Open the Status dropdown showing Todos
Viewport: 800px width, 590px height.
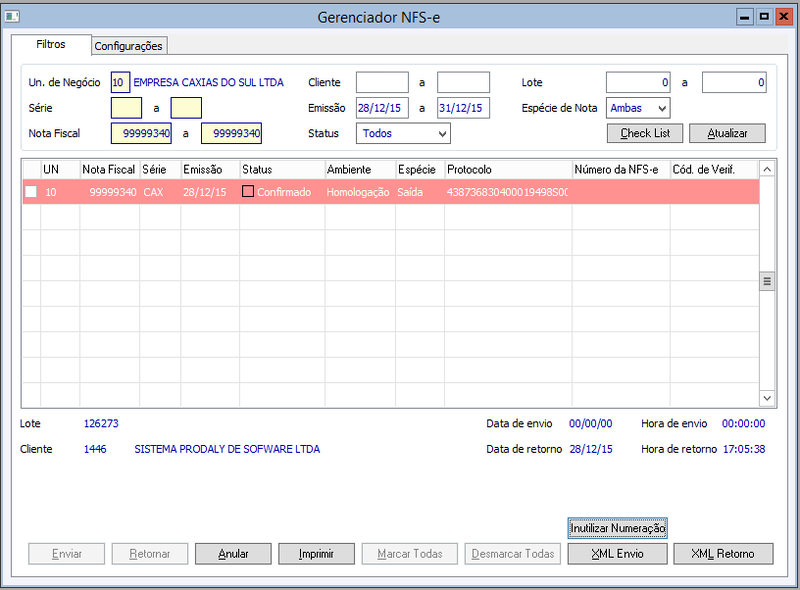tap(403, 134)
